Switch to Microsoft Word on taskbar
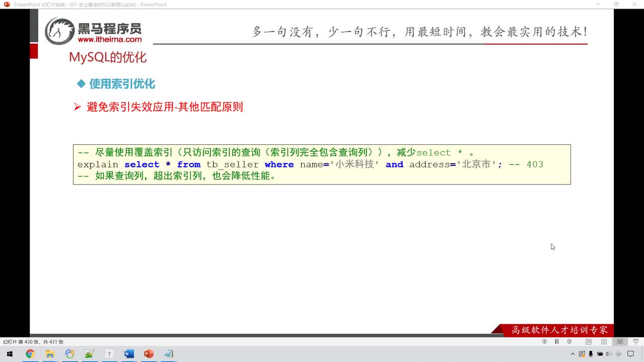Image resolution: width=644 pixels, height=362 pixels. tap(129, 354)
